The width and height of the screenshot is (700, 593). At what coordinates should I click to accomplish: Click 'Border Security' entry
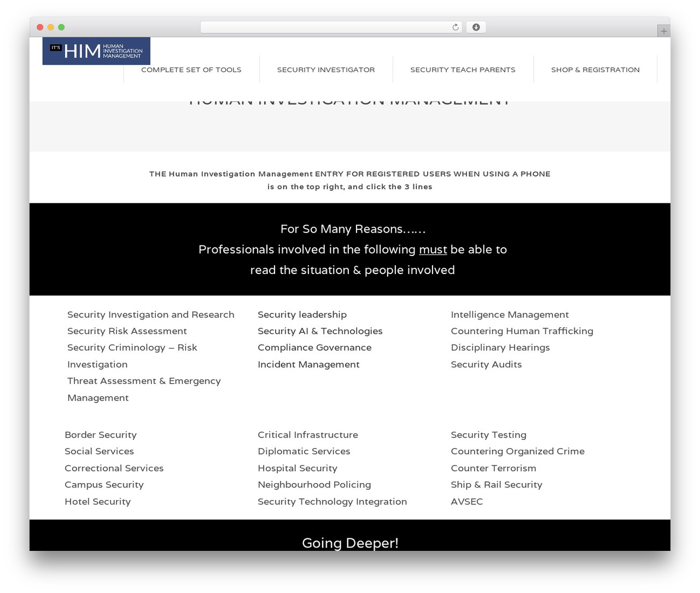[x=101, y=435]
